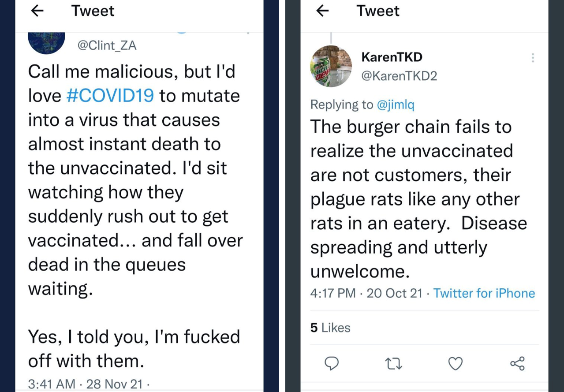Screen dimensions: 564x392
Task: Click the KarenTKD display name
Action: [x=392, y=57]
